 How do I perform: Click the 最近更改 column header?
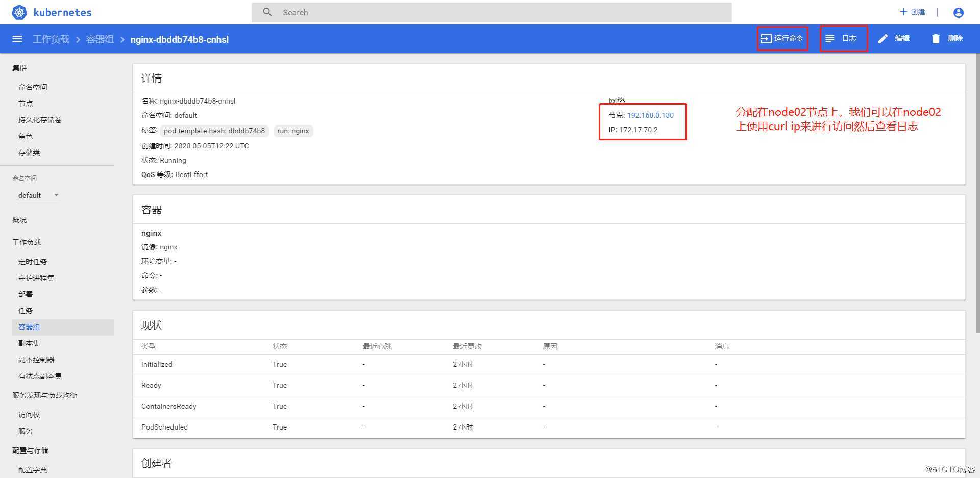467,346
